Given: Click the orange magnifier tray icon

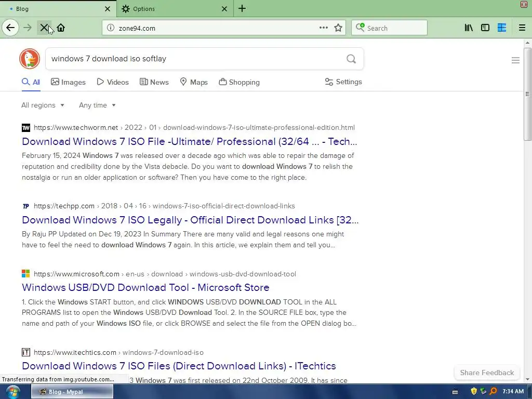Looking at the screenshot, I should point(494,391).
